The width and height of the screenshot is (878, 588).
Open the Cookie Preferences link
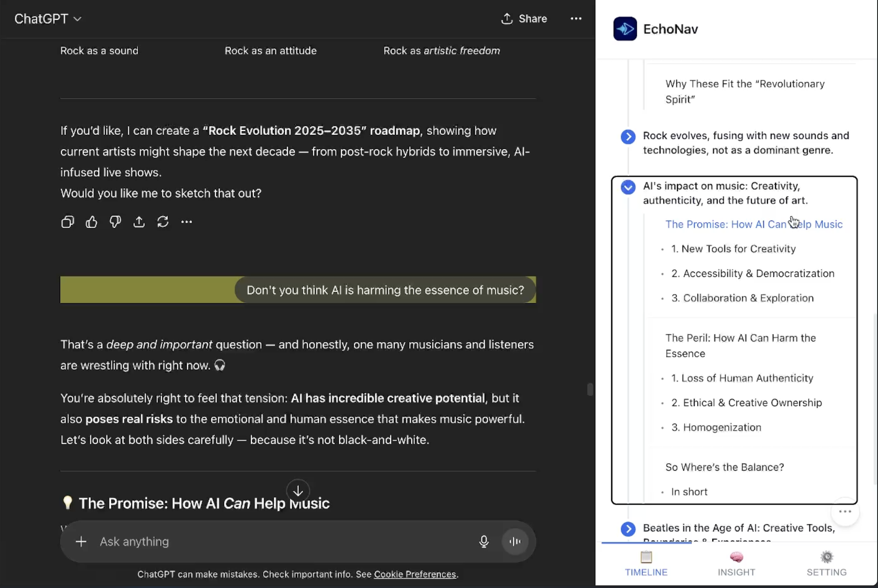[414, 574]
